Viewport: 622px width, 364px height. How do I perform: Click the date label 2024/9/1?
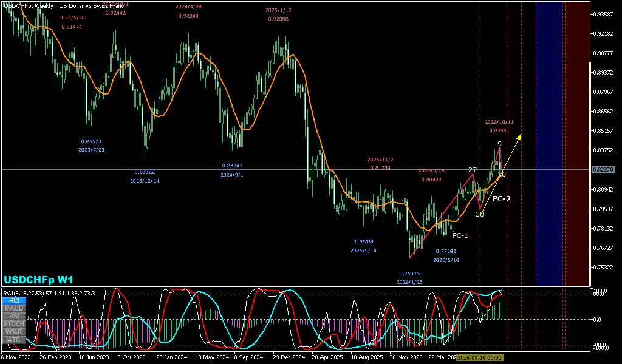click(232, 174)
